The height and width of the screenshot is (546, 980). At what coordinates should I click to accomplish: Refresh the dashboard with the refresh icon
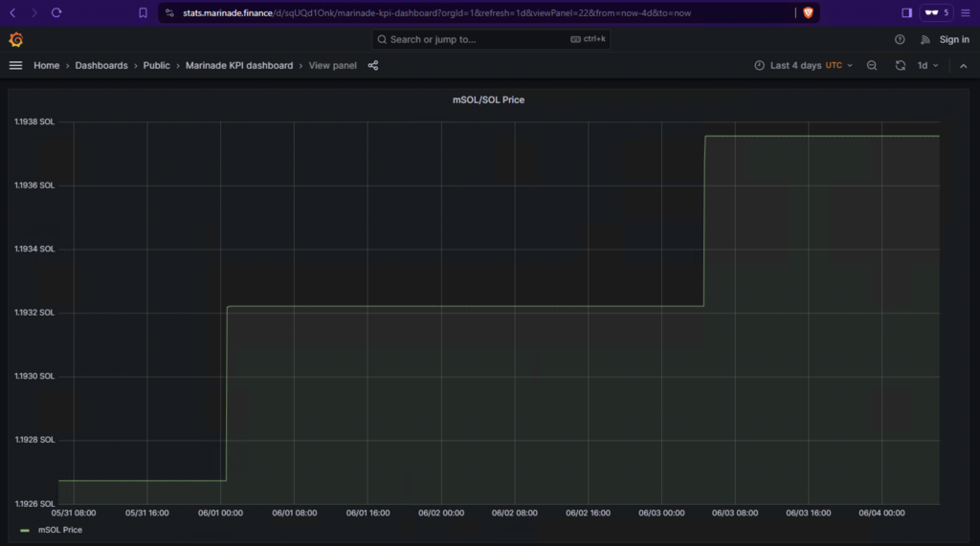(x=900, y=65)
